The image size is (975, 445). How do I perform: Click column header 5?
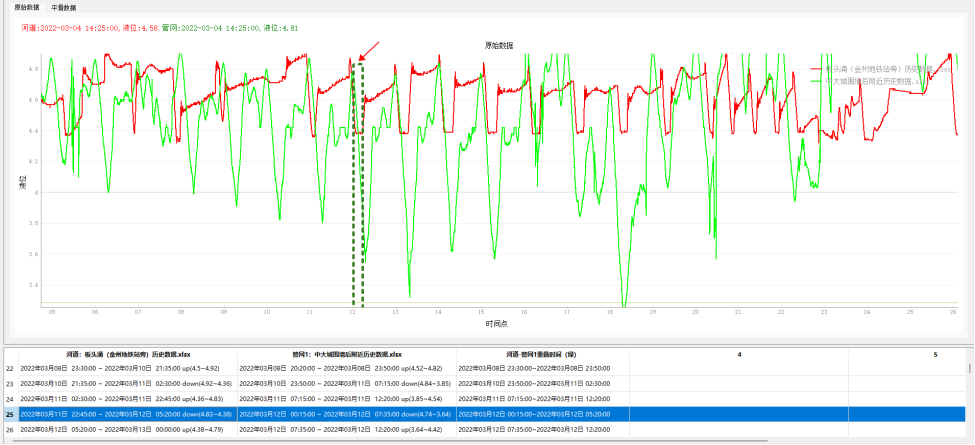(907, 354)
